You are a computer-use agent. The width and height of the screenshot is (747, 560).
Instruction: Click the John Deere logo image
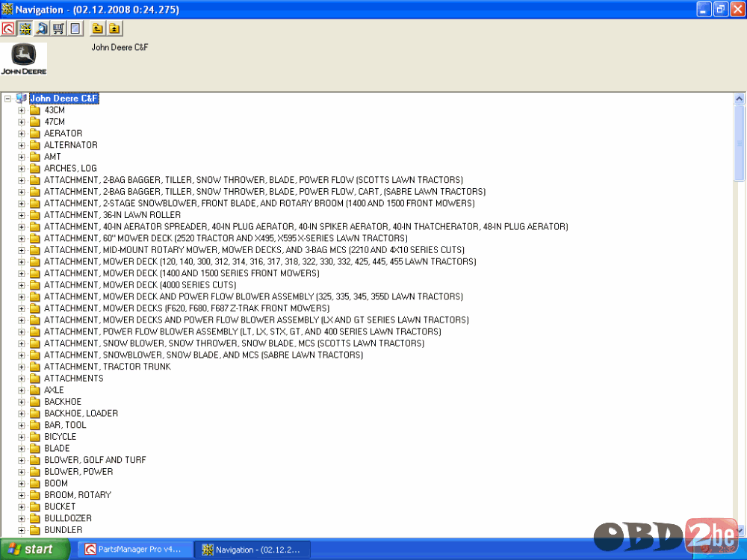point(24,59)
